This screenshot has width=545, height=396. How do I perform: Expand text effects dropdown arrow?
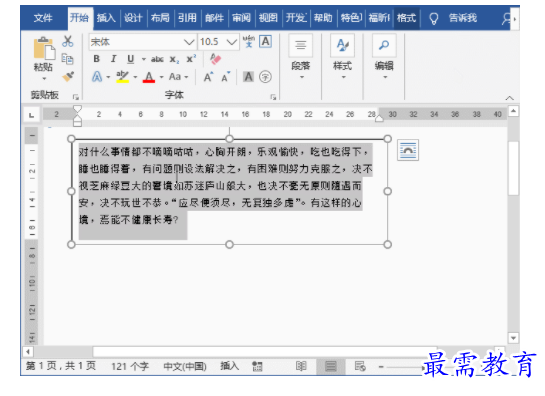click(x=108, y=77)
